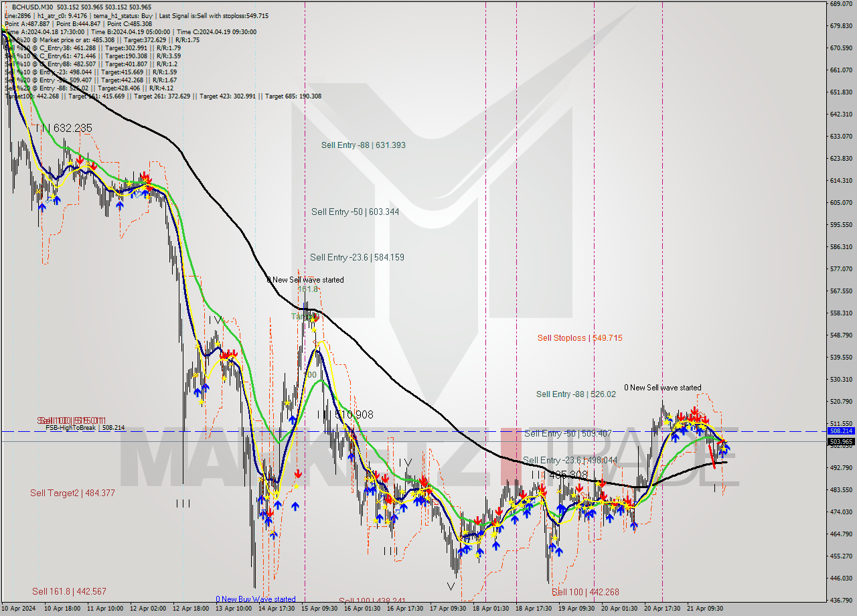Click the '510.908' wave label
The image size is (857, 616).
354,415
